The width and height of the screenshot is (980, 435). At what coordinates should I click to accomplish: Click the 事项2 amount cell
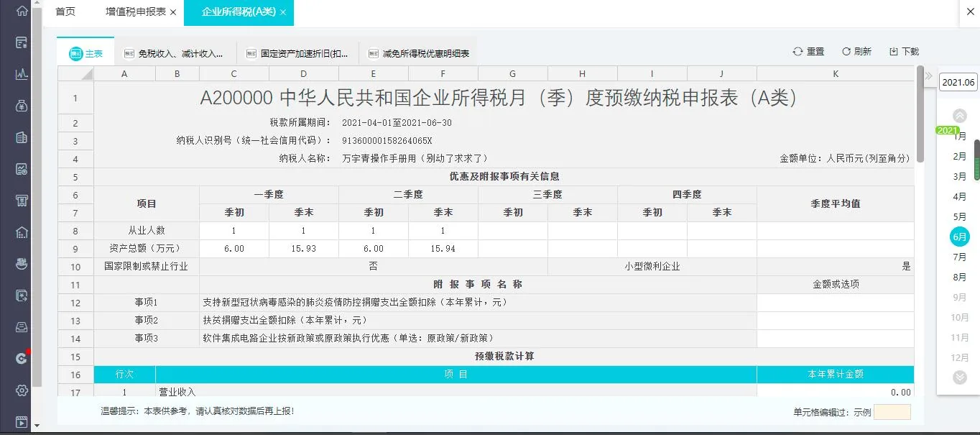click(x=836, y=320)
